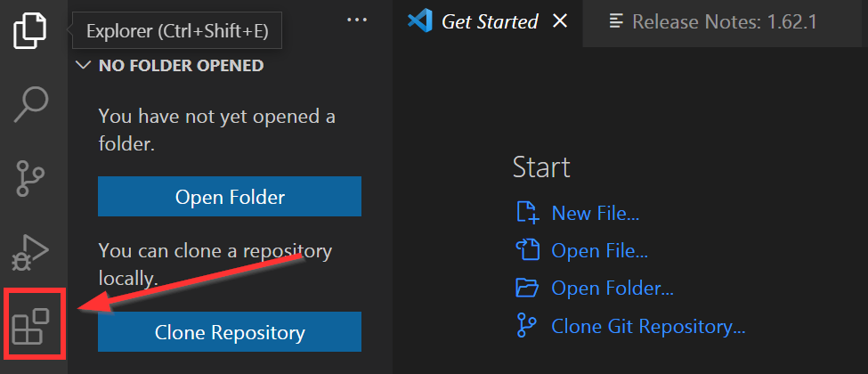This screenshot has height=374, width=868.
Task: Open the Source Control branch icon
Action: pos(30,178)
